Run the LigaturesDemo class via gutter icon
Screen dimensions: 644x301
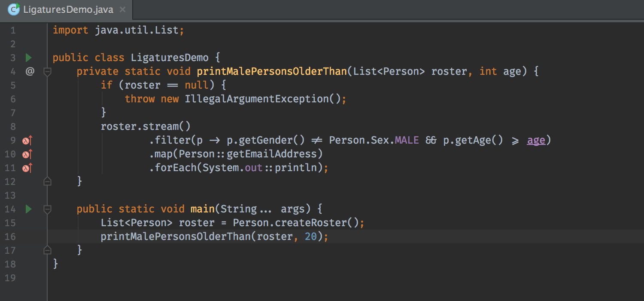[28, 57]
